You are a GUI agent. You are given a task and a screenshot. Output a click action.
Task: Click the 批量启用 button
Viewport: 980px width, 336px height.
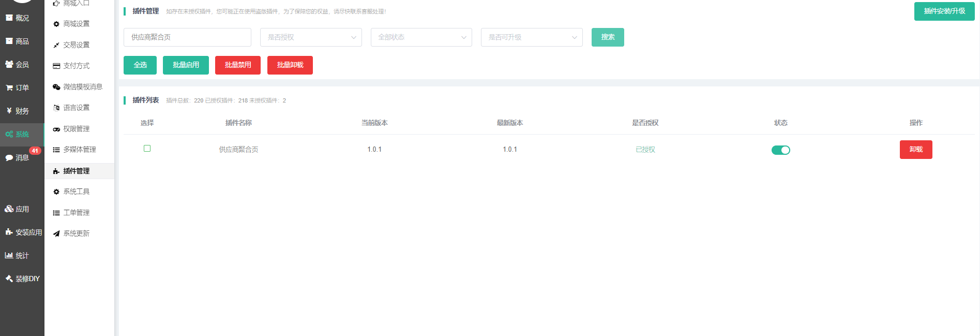point(186,65)
